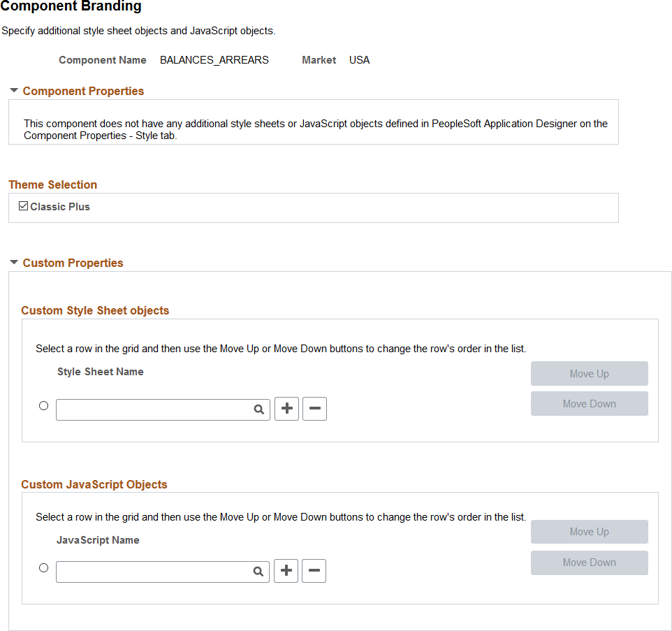
Task: Click Move Up for JavaScript objects
Action: tap(590, 532)
